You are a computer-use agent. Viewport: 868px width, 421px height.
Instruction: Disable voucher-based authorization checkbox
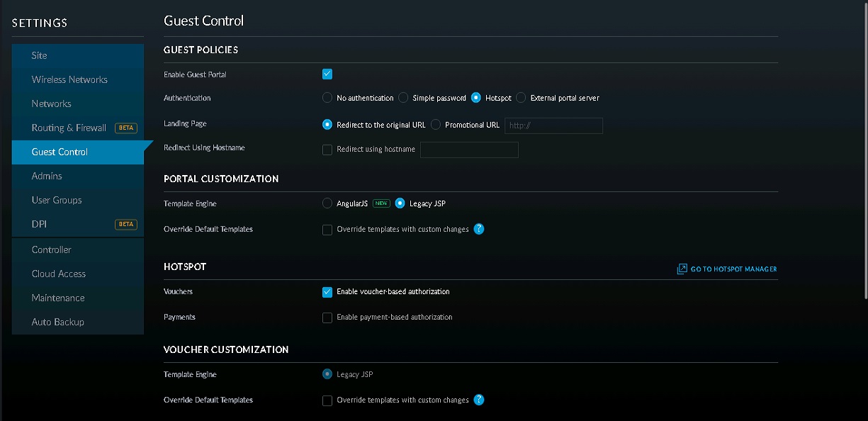coord(327,292)
